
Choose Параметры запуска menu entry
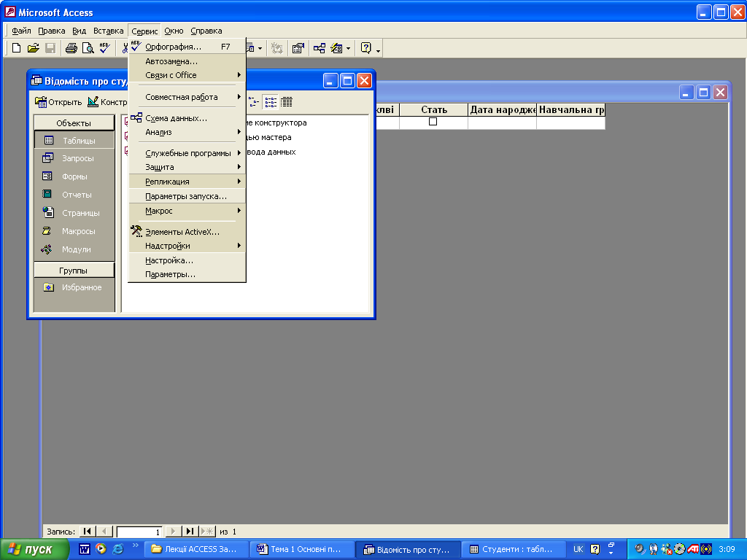187,196
